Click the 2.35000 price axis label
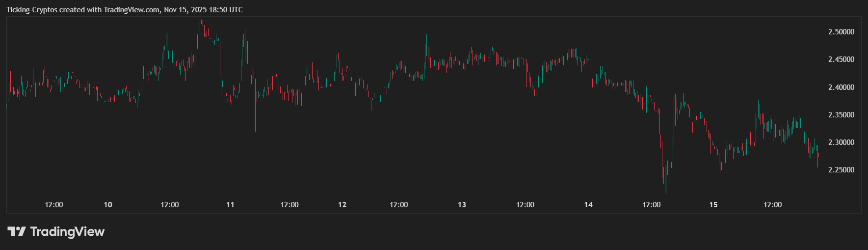 [841, 115]
